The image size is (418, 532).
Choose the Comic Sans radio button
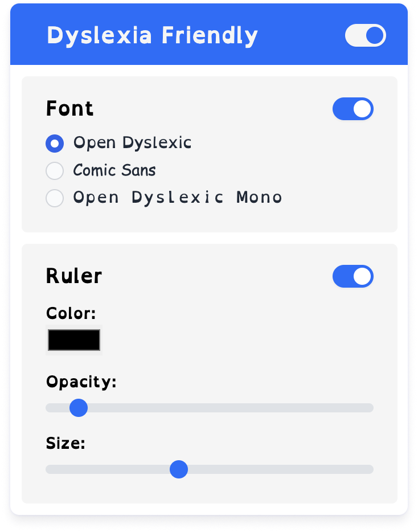[x=55, y=171]
